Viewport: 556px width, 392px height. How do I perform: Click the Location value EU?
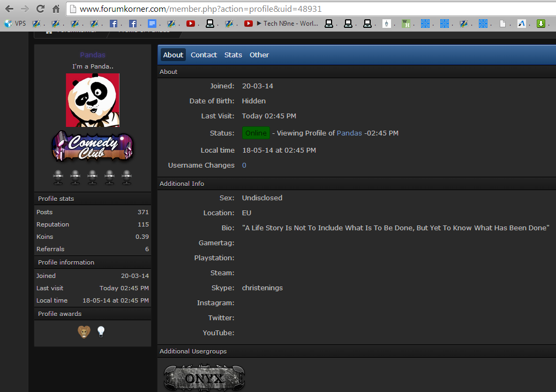pos(246,213)
